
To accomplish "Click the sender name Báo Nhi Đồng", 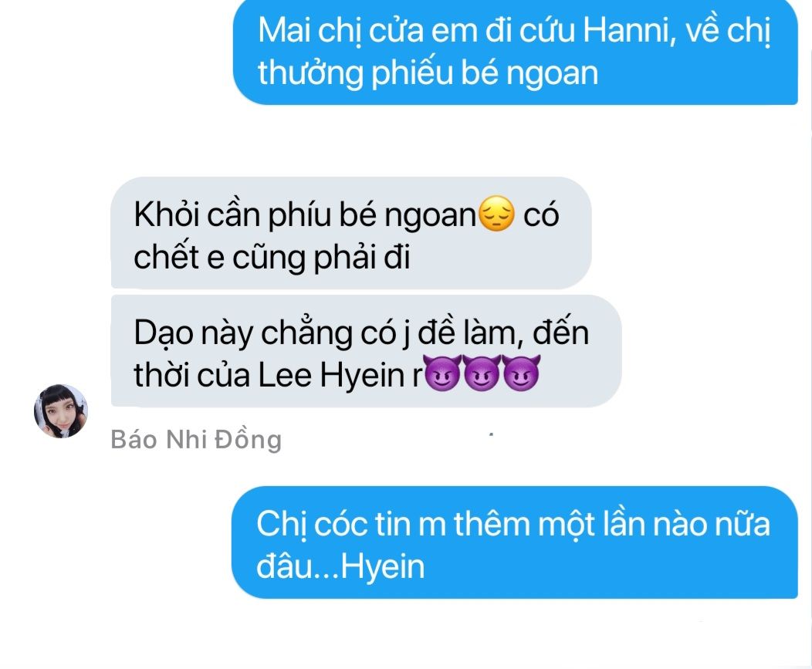I will pyautogui.click(x=196, y=440).
